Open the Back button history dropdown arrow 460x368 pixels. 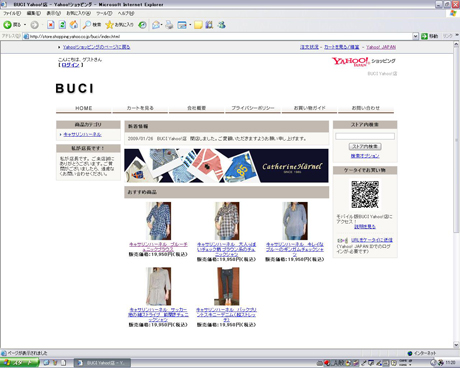tap(25, 25)
